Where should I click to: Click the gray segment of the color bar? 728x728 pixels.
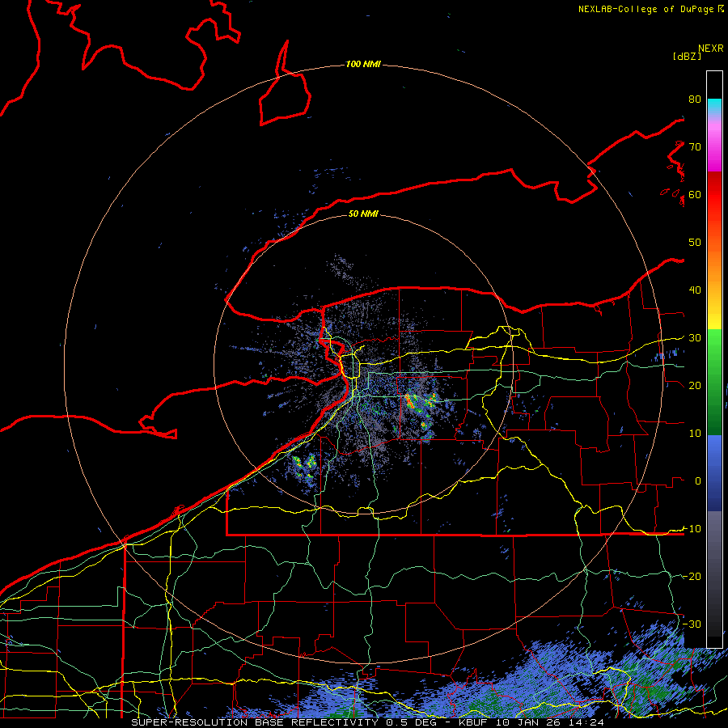click(714, 574)
